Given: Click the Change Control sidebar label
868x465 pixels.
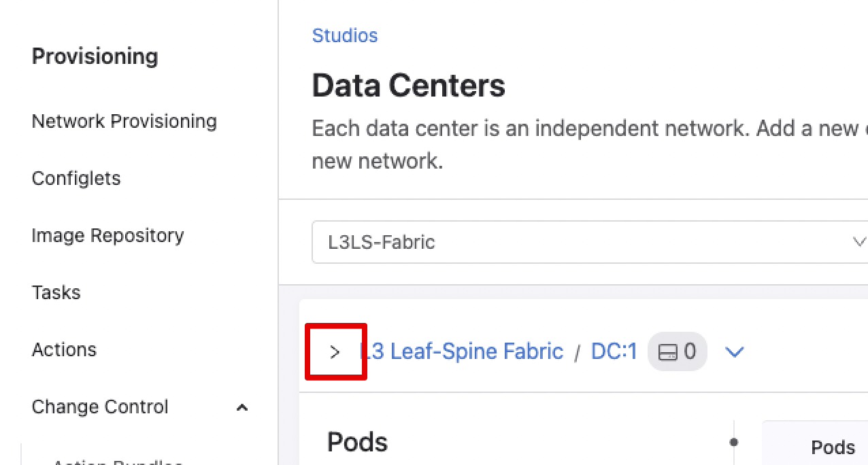Looking at the screenshot, I should [100, 407].
